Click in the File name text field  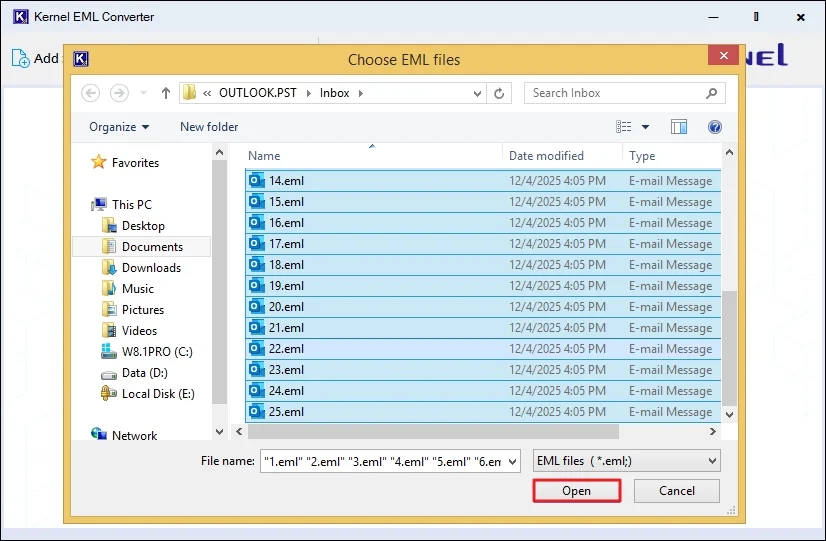click(383, 461)
